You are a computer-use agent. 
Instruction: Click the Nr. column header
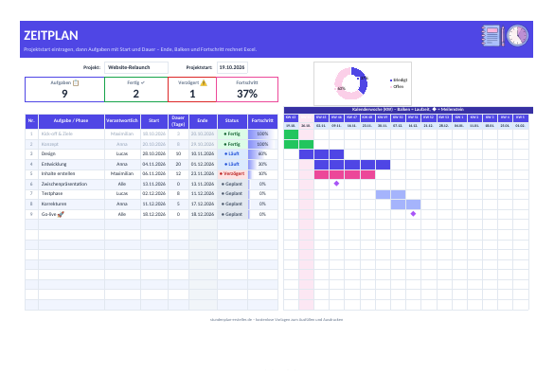tap(31, 121)
